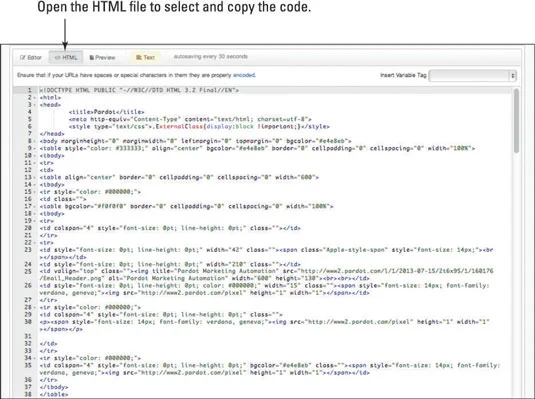Click the closing tbody tag on line 37
This screenshot has width=535, height=399.
(x=54, y=387)
